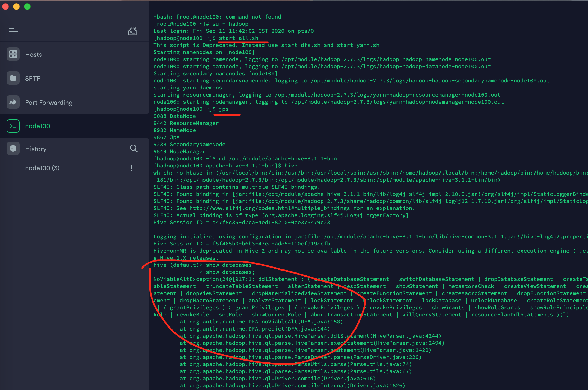588x390 pixels.
Task: Switch to the SFTP section label
Action: pyautogui.click(x=33, y=79)
